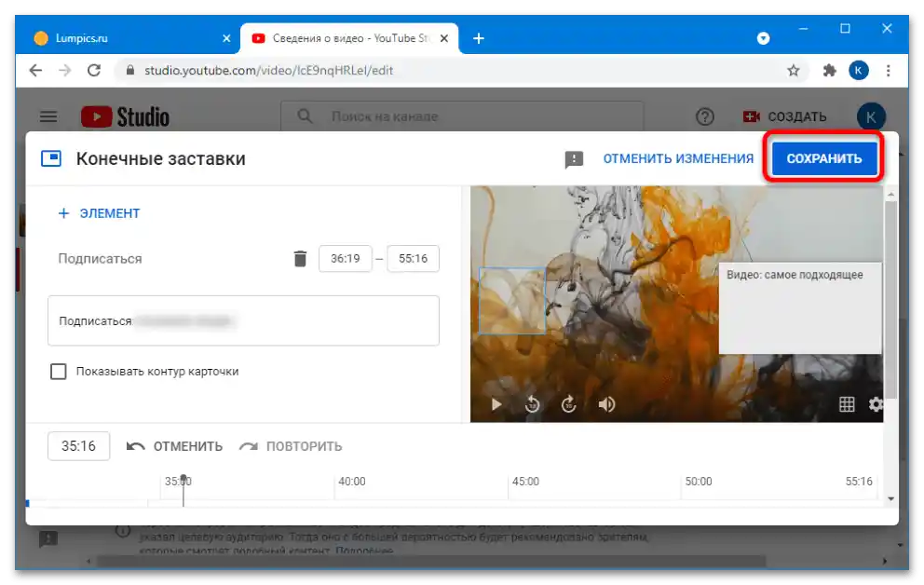Viewport: 924px width, 585px height.
Task: Enable the Показывать контур карточки checkbox
Action: pyautogui.click(x=57, y=371)
